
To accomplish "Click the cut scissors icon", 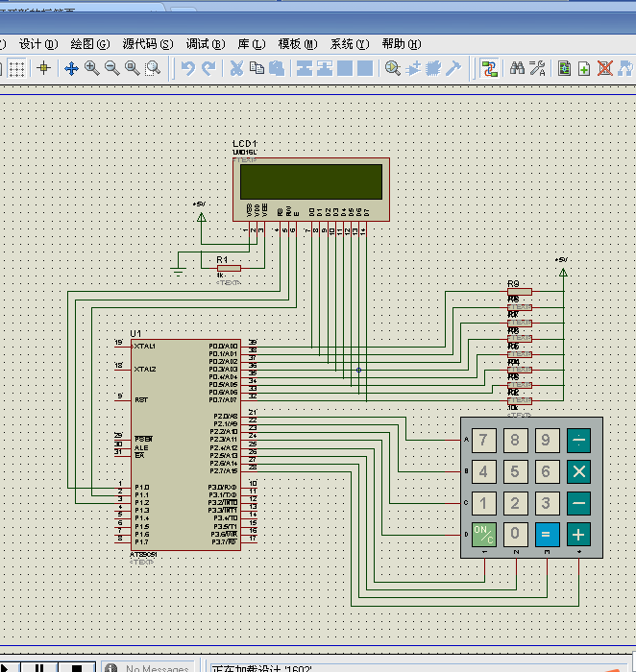I will (235, 68).
